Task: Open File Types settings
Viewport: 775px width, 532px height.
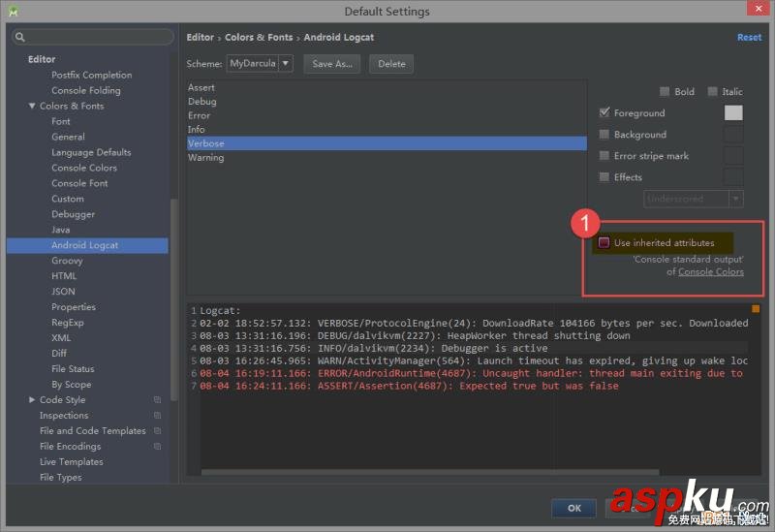Action: click(60, 477)
